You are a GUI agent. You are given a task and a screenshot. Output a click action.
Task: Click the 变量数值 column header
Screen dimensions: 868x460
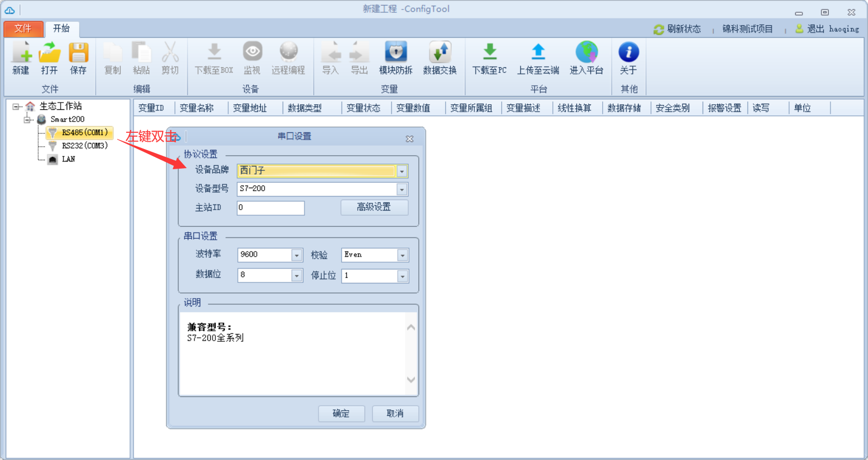[x=413, y=108]
